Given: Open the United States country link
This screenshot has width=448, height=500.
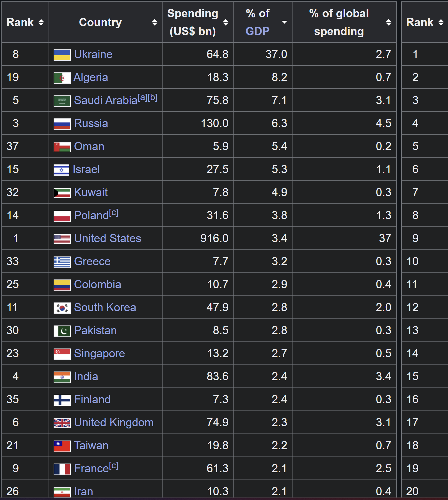Looking at the screenshot, I should [108, 238].
